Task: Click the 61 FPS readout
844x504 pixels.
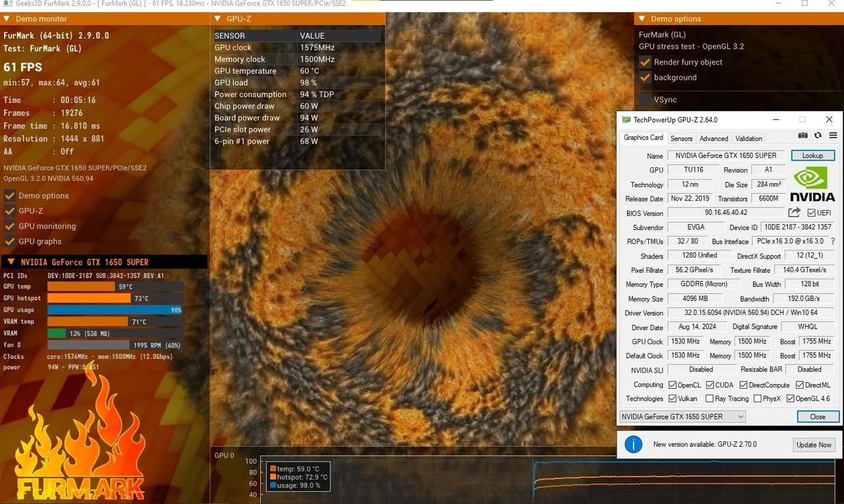Action: (22, 67)
